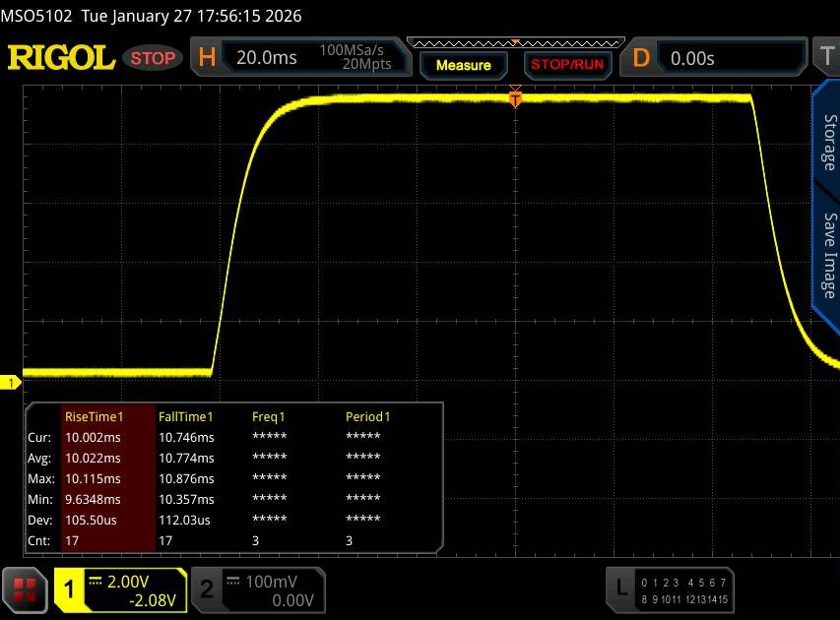Tap the channel 1 ground level marker
840x620 pixels.
click(x=12, y=382)
